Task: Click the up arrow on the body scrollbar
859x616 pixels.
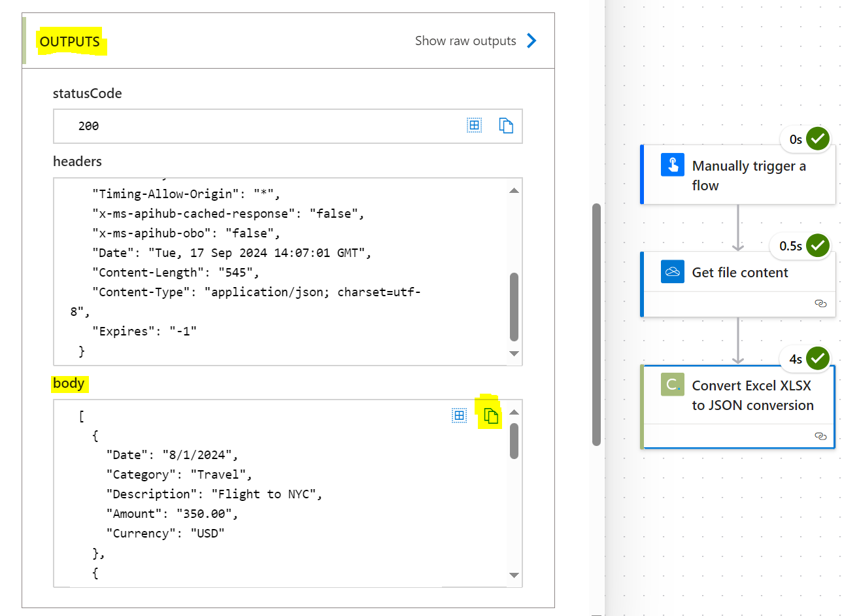Action: pos(514,411)
